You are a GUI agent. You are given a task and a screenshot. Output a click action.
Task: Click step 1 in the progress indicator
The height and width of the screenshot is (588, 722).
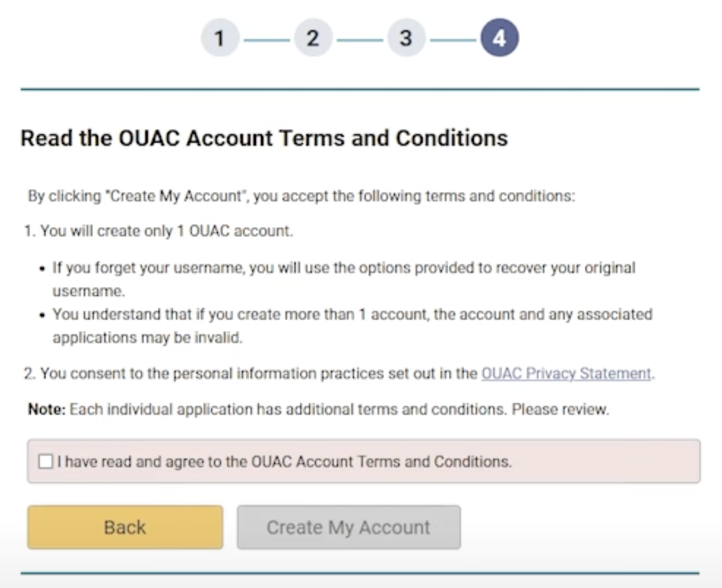coord(220,36)
